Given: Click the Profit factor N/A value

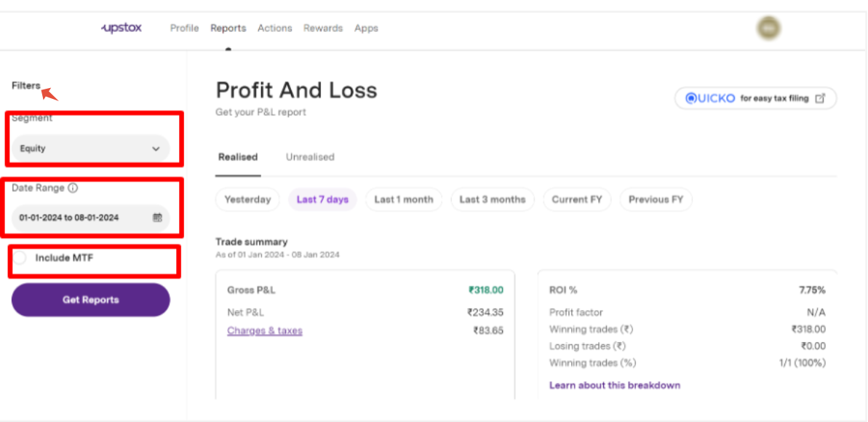Looking at the screenshot, I should coord(816,313).
